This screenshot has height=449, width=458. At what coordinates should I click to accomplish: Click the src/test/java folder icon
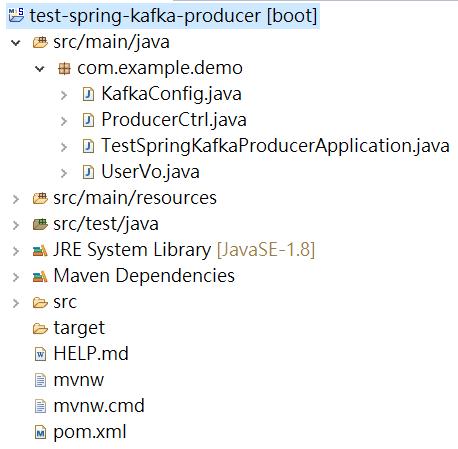(x=40, y=224)
